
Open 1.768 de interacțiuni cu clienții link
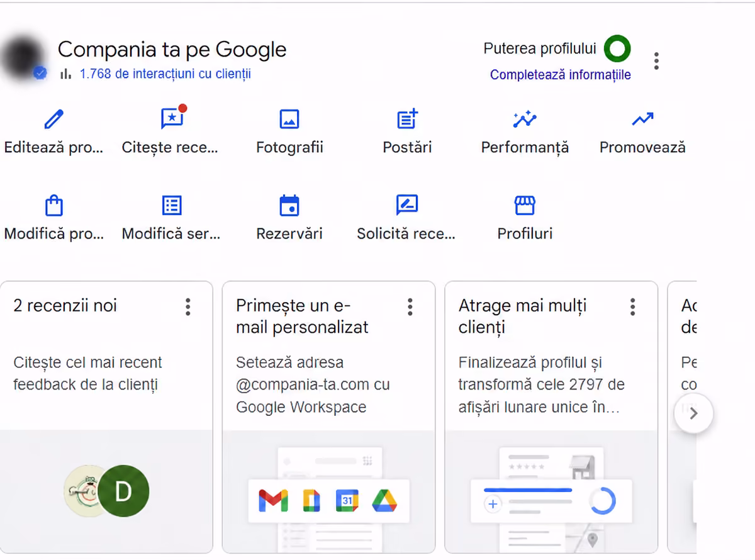(165, 74)
